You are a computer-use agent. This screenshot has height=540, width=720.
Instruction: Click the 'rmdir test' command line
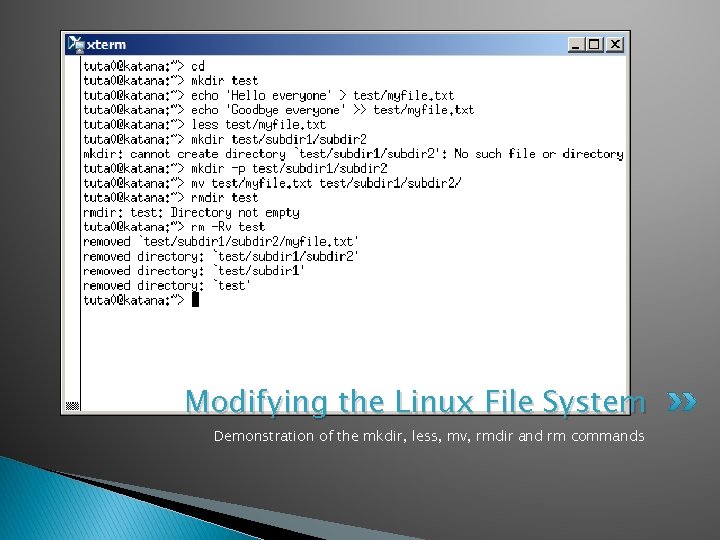coord(171,198)
